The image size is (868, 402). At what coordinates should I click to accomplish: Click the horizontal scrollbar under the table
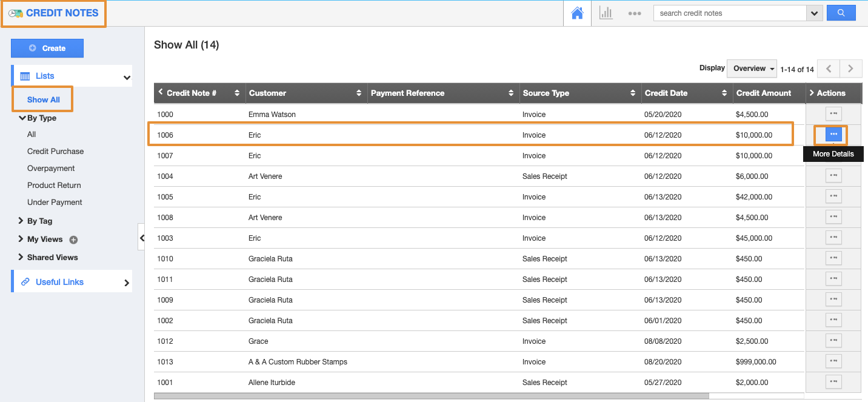tap(430, 396)
